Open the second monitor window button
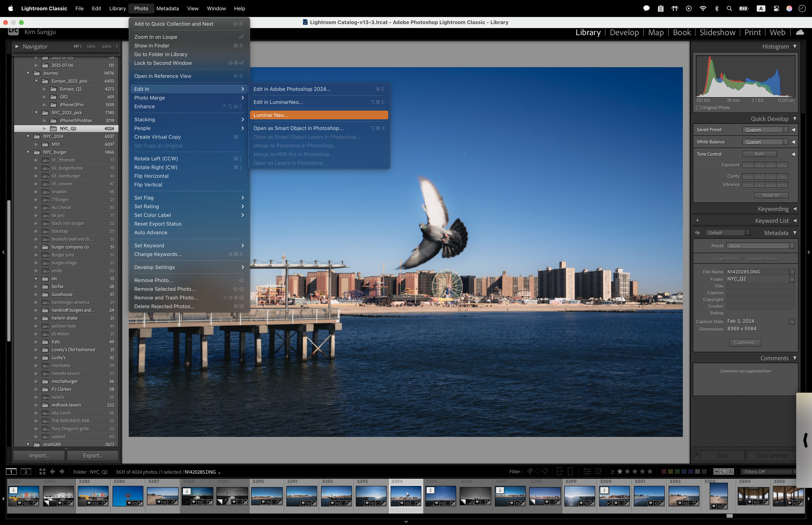812x525 pixels. coord(25,472)
